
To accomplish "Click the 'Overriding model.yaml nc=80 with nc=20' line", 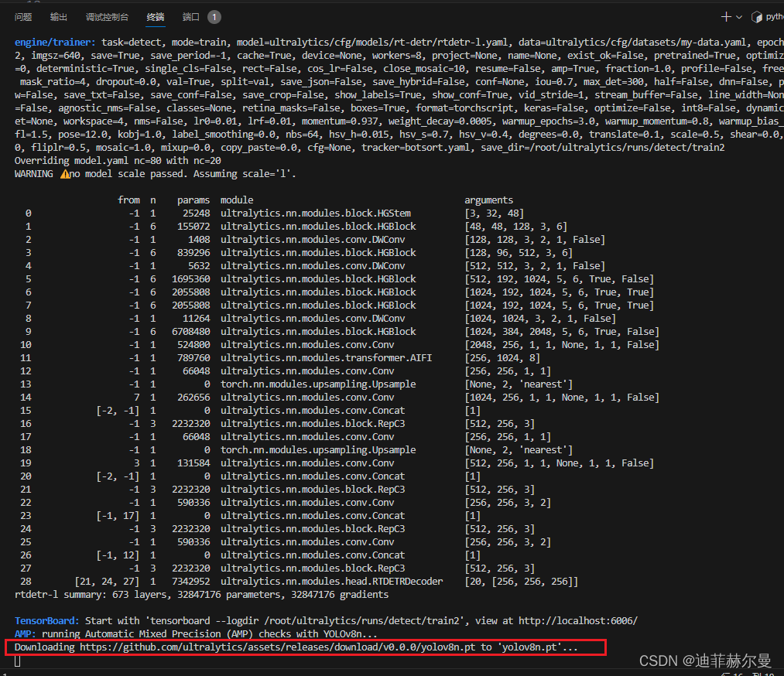I will [x=118, y=160].
